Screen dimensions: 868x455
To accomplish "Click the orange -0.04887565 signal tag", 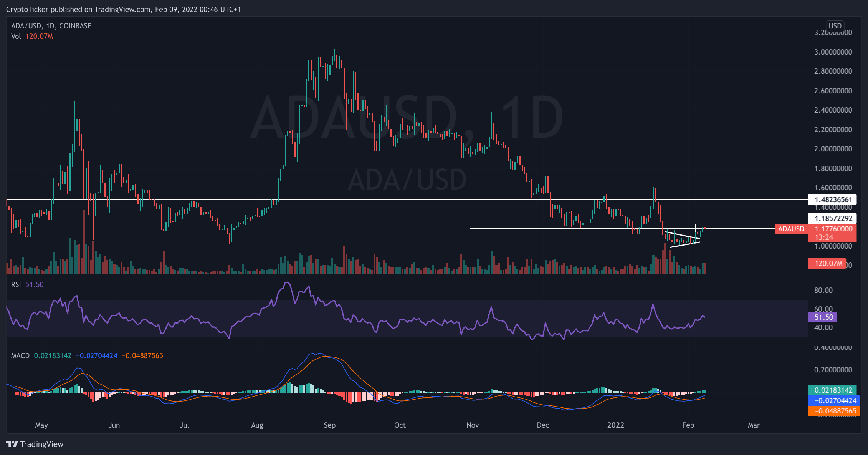I will (x=833, y=411).
